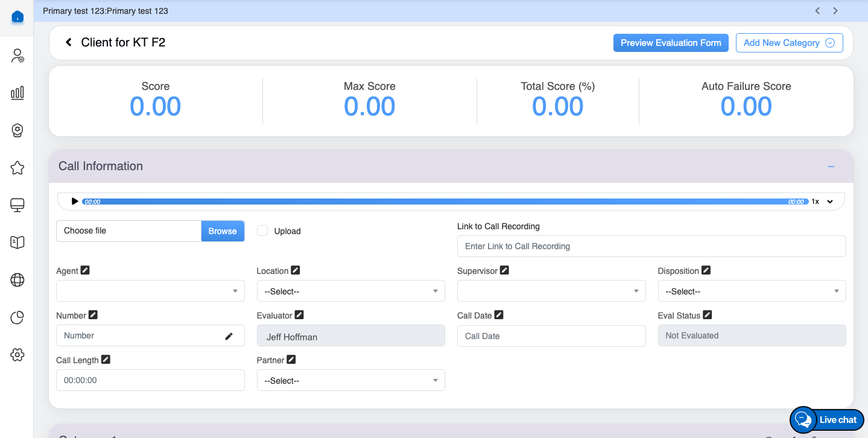Collapse the Call Information section

831,167
